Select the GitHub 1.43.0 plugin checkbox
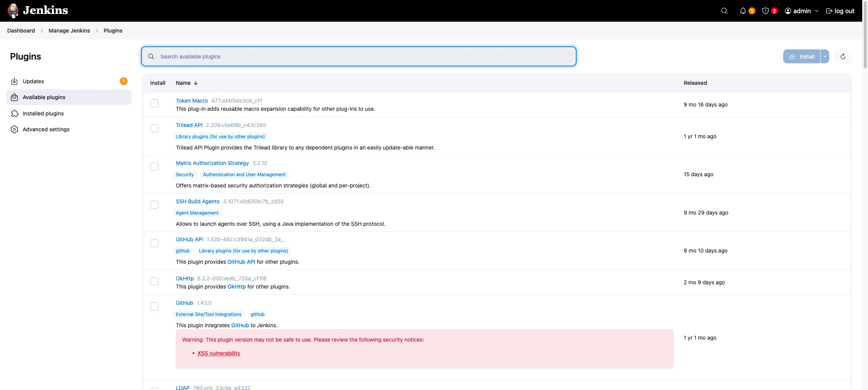The width and height of the screenshot is (868, 390). [154, 306]
